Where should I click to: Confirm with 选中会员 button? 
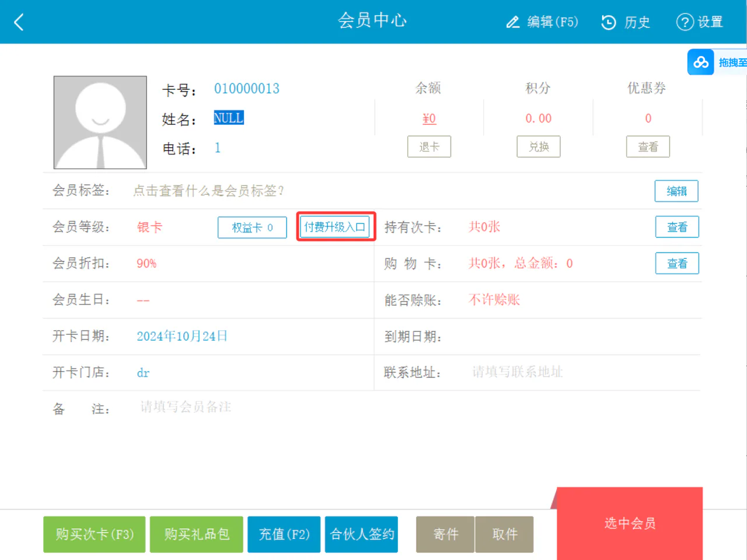pyautogui.click(x=630, y=524)
